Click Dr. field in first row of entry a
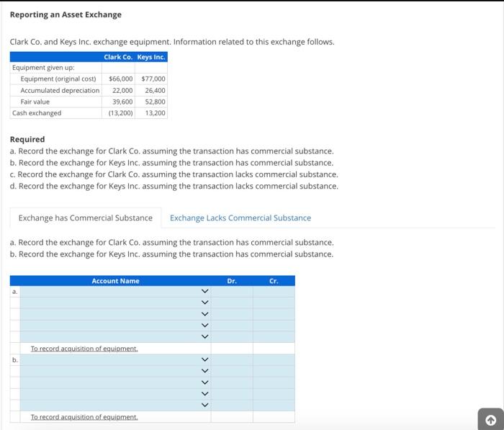Screen dimensions: 504x430 click(232, 291)
